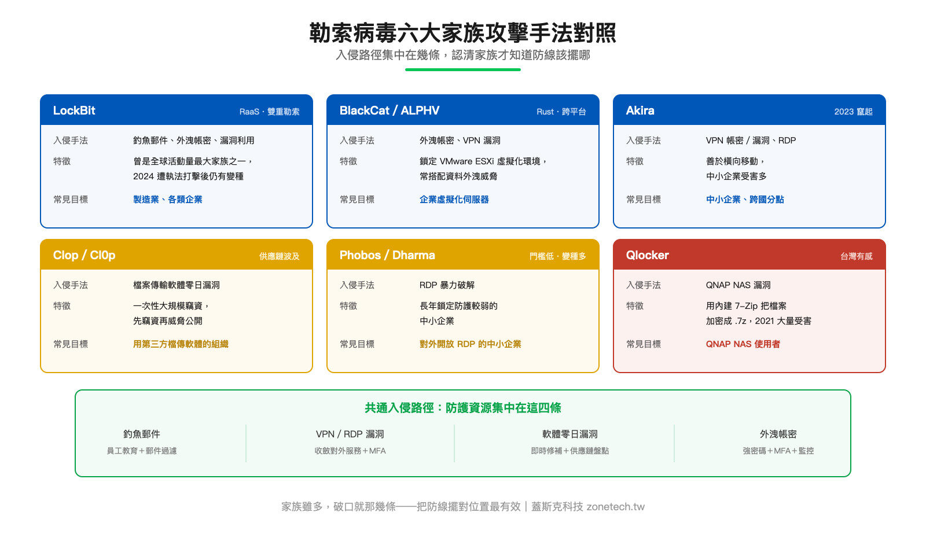Click the 門檻低 · 變種多 tag
This screenshot has width=926, height=560.
pyautogui.click(x=557, y=256)
